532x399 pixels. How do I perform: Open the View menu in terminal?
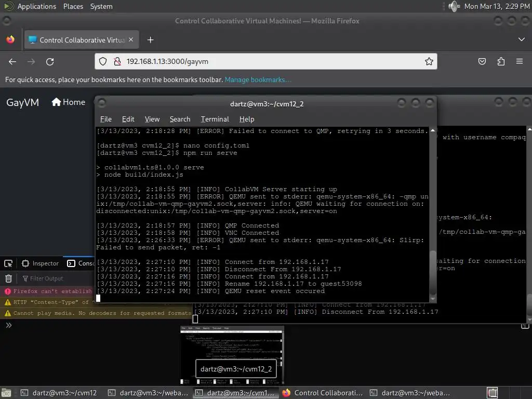point(152,119)
